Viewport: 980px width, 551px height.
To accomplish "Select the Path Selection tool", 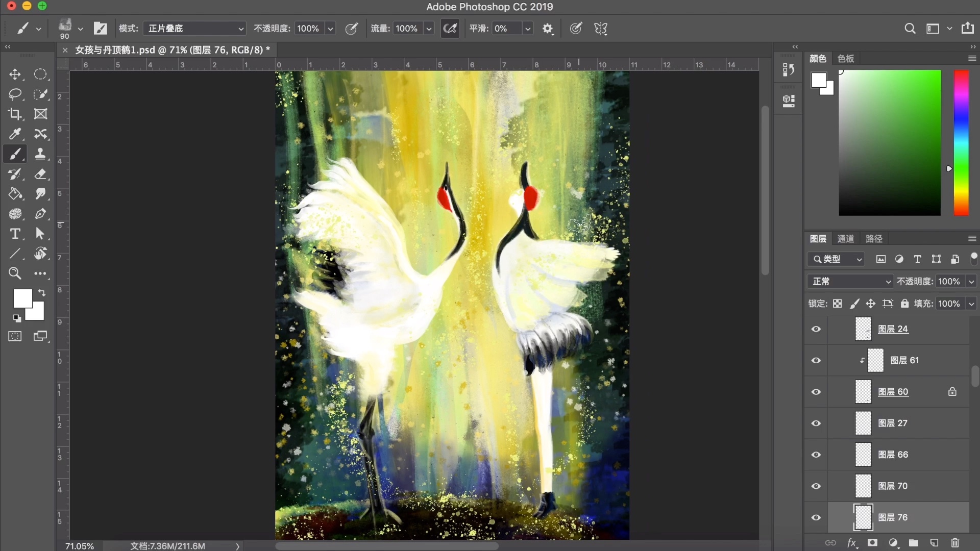I will (40, 234).
